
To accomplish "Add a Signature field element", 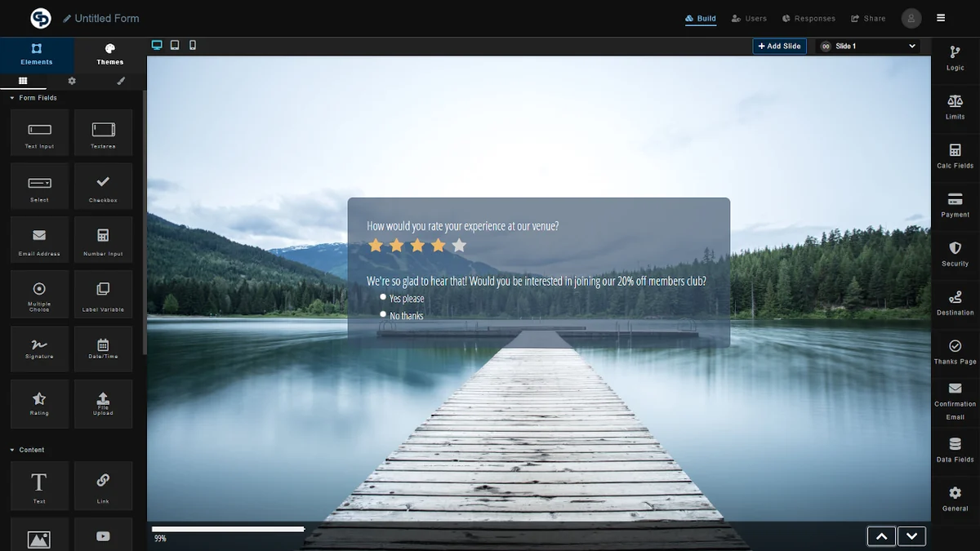I will [39, 349].
